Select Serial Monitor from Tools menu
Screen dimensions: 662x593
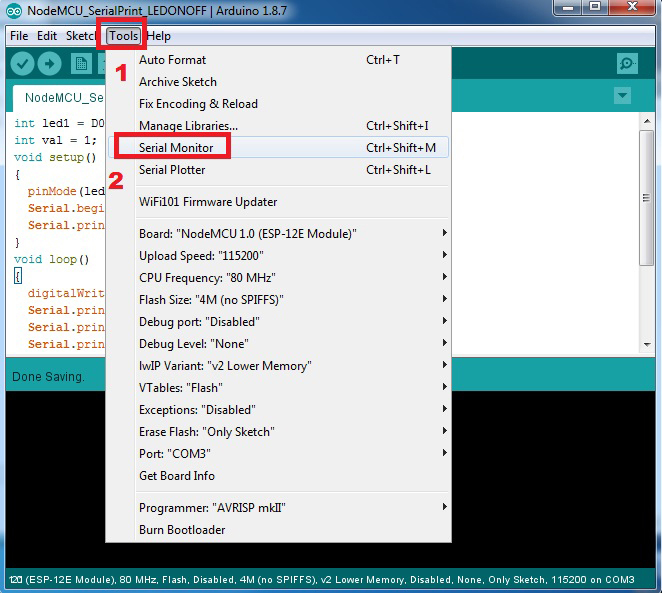[176, 148]
